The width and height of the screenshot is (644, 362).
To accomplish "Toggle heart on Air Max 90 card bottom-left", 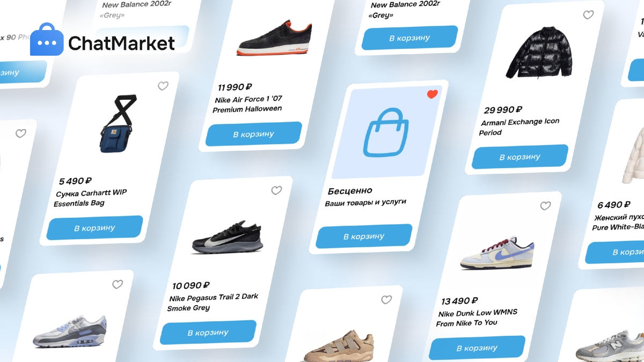I will [x=118, y=284].
